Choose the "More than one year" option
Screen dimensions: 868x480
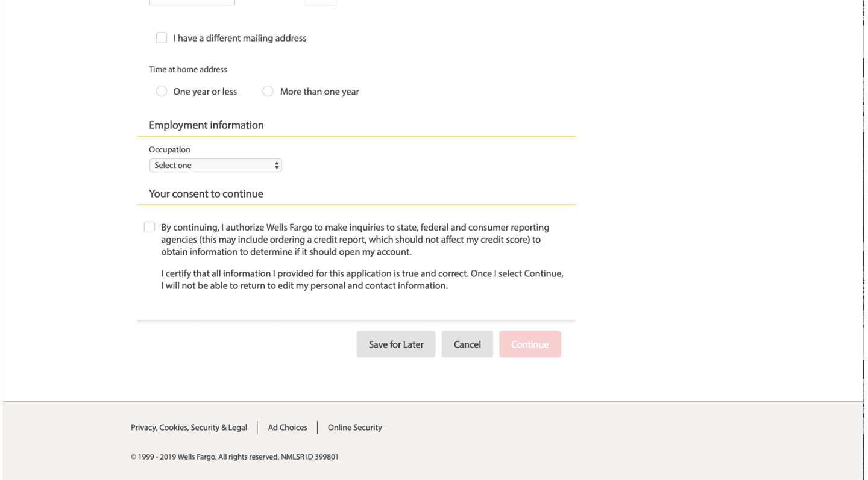268,92
